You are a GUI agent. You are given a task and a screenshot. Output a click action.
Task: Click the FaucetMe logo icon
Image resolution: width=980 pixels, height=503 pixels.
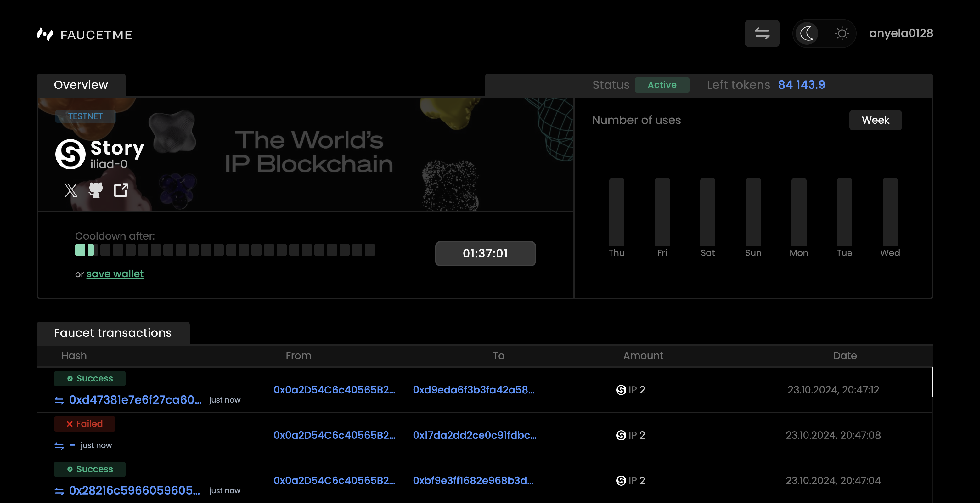(x=45, y=34)
